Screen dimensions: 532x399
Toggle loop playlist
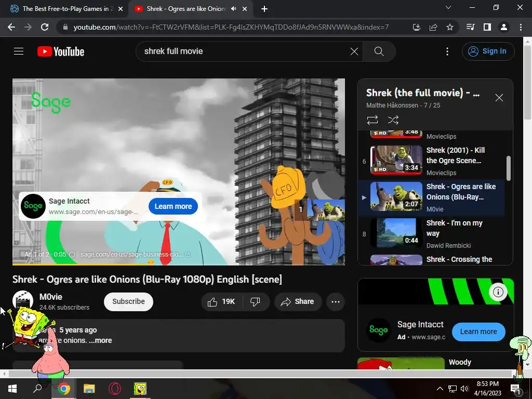click(x=372, y=120)
